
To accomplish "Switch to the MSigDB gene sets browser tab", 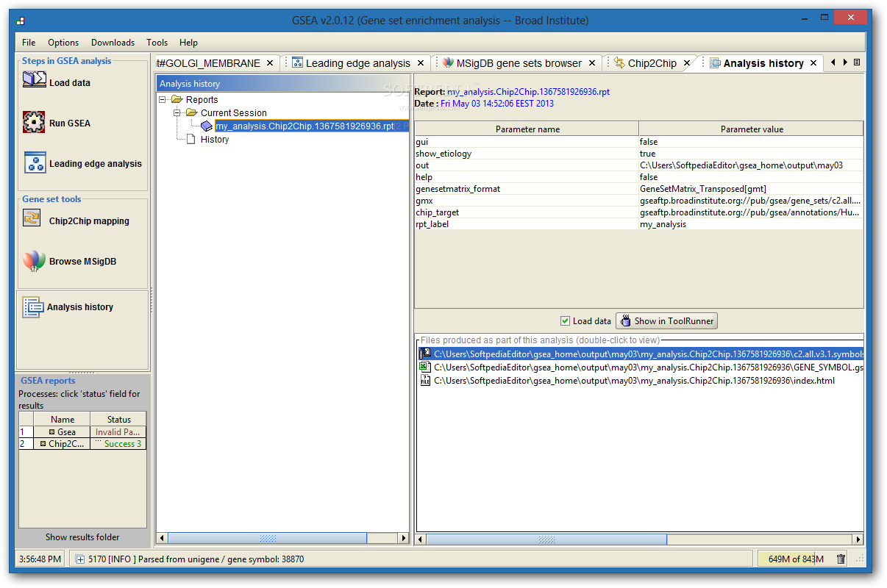I will click(x=519, y=63).
